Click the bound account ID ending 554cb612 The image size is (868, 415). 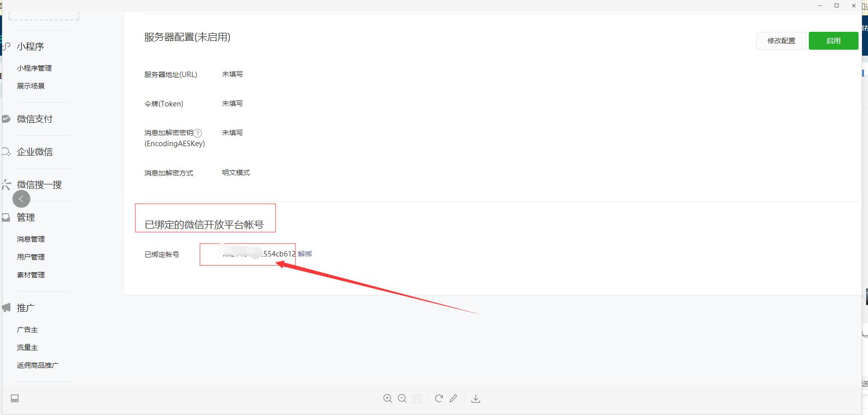click(259, 254)
